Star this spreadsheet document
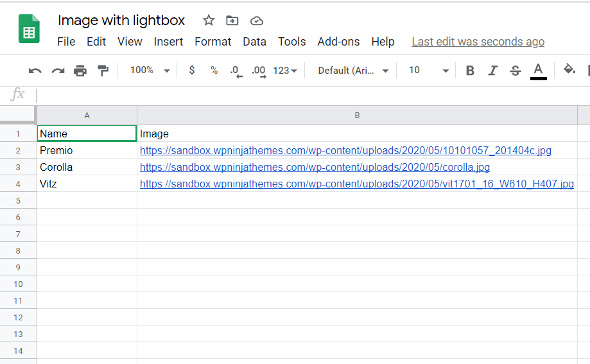Viewport: 590px width, 364px height. (x=209, y=21)
